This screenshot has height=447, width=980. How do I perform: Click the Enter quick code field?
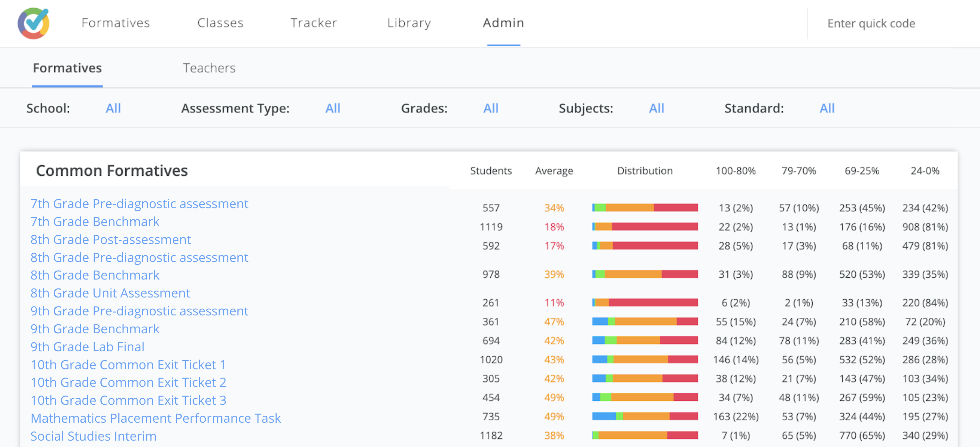point(871,24)
